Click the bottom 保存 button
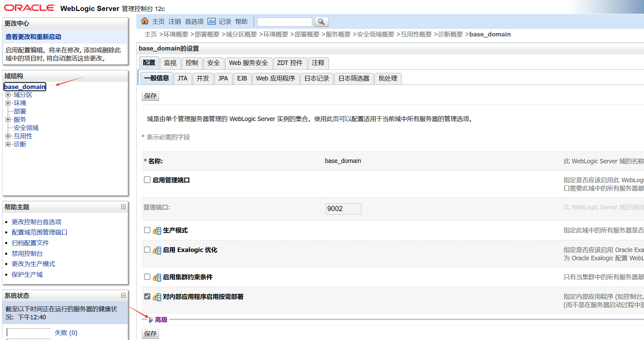This screenshot has height=340, width=644. pyautogui.click(x=150, y=334)
